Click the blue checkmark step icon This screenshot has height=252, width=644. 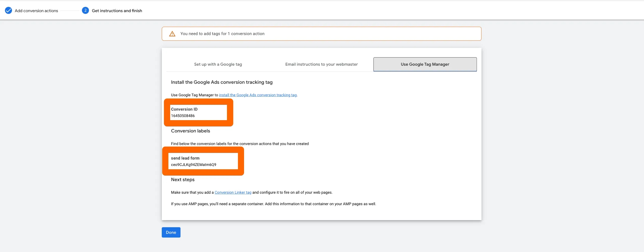pos(8,10)
